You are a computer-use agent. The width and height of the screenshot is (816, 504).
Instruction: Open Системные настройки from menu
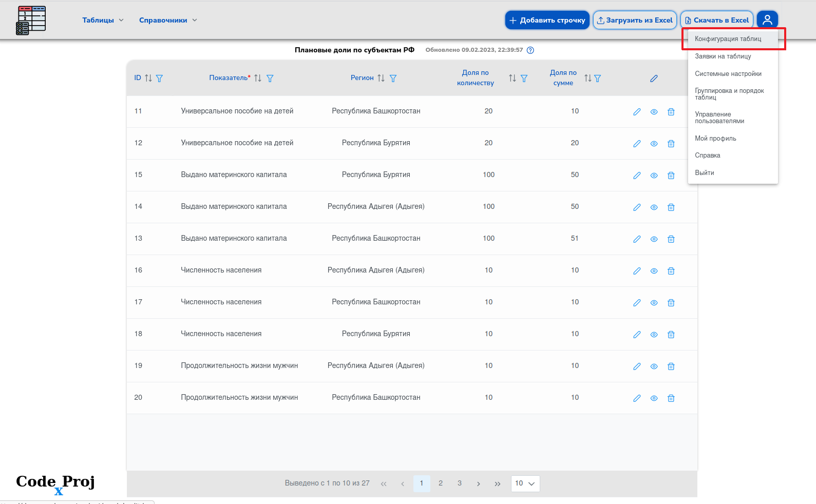[x=733, y=74]
